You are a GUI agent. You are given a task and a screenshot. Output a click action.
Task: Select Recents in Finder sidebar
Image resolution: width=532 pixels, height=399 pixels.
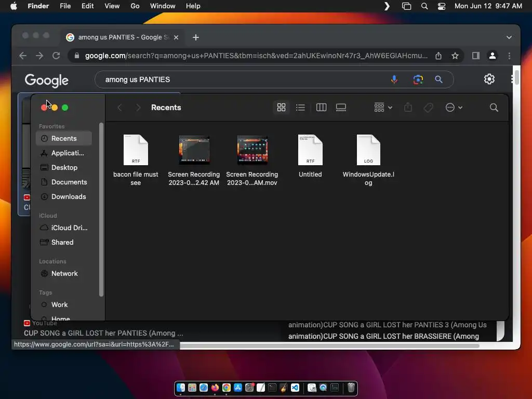tap(64, 138)
